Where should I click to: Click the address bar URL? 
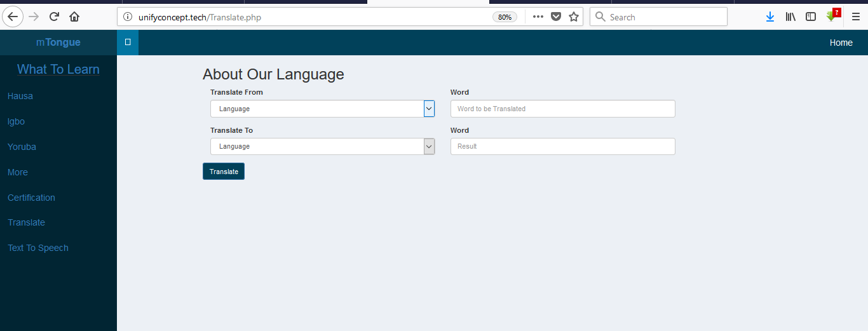pyautogui.click(x=200, y=17)
